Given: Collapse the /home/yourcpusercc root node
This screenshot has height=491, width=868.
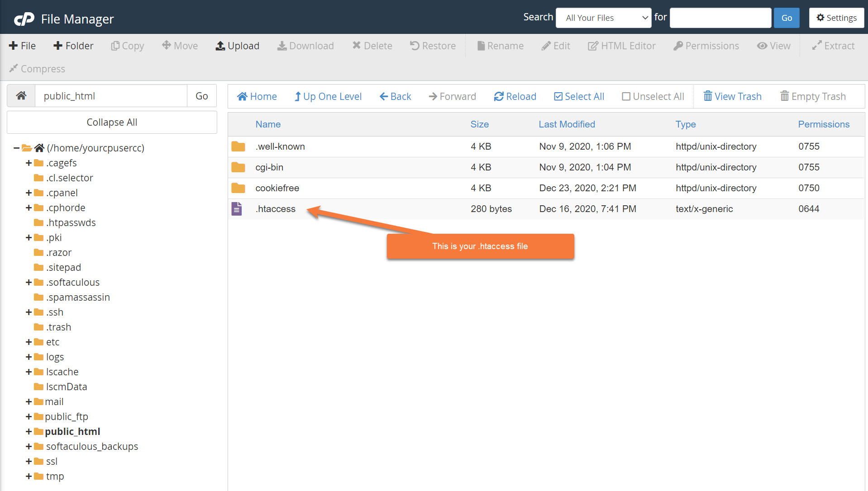Looking at the screenshot, I should click(x=16, y=148).
